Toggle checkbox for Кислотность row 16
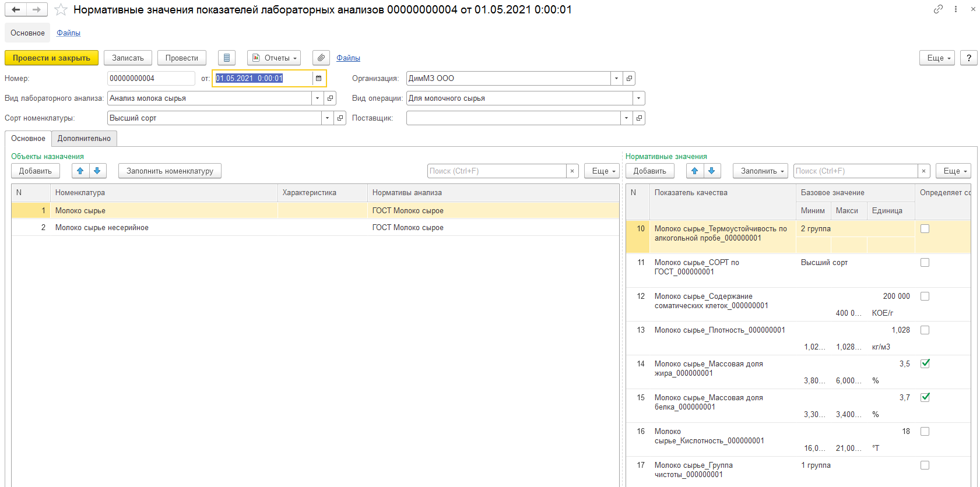The width and height of the screenshot is (980, 487). coord(925,431)
